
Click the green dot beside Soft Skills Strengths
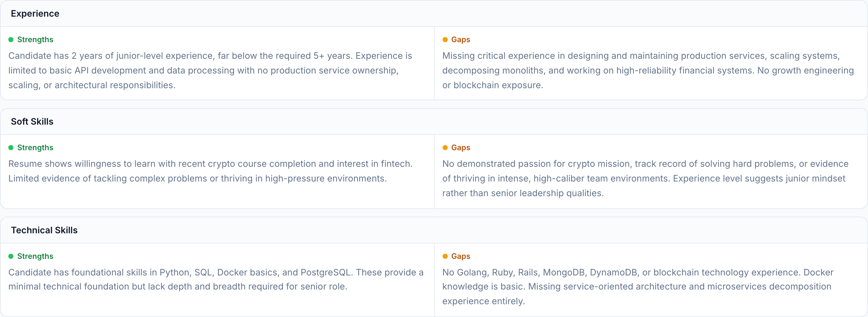click(x=11, y=148)
